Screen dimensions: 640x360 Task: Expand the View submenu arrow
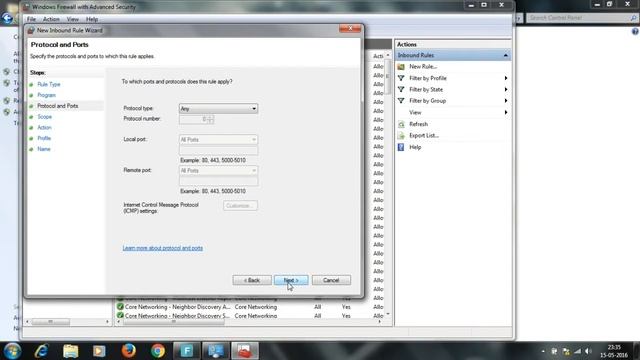pos(506,112)
